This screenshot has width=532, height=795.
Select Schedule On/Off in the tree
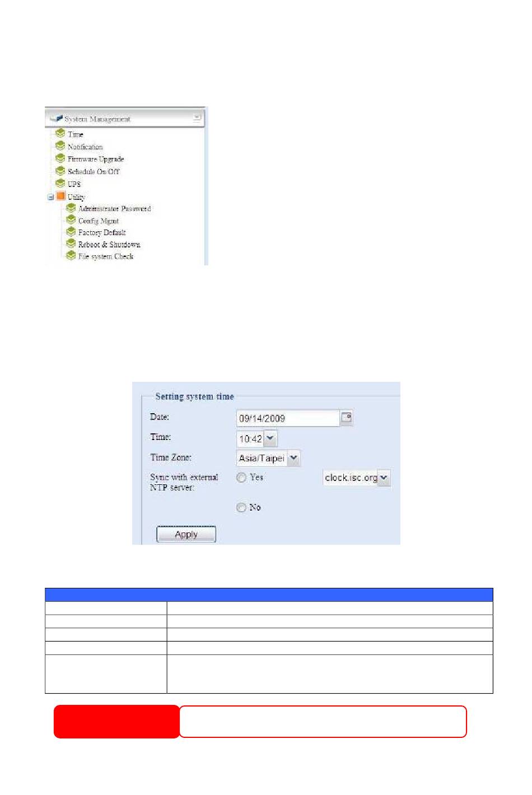pos(94,171)
